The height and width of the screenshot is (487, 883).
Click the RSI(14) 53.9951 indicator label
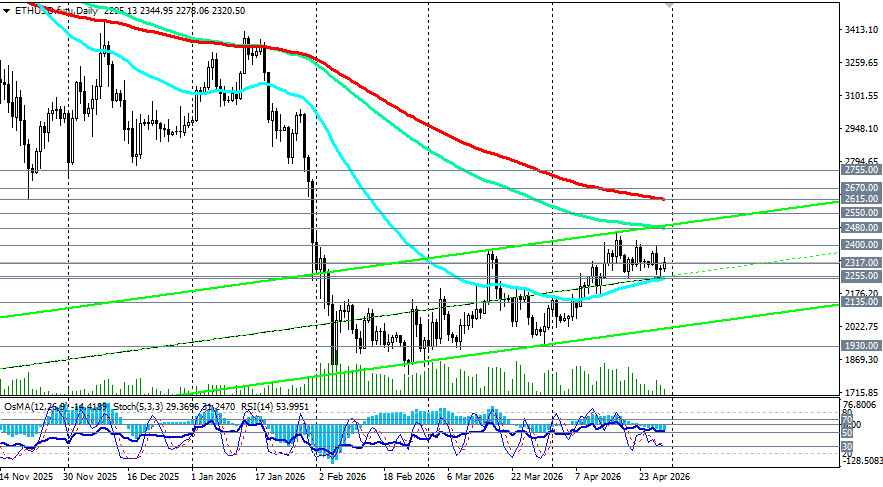(x=275, y=406)
